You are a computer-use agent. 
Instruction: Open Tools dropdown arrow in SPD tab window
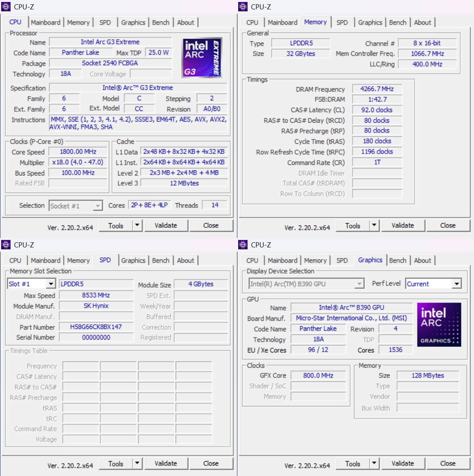pyautogui.click(x=137, y=463)
